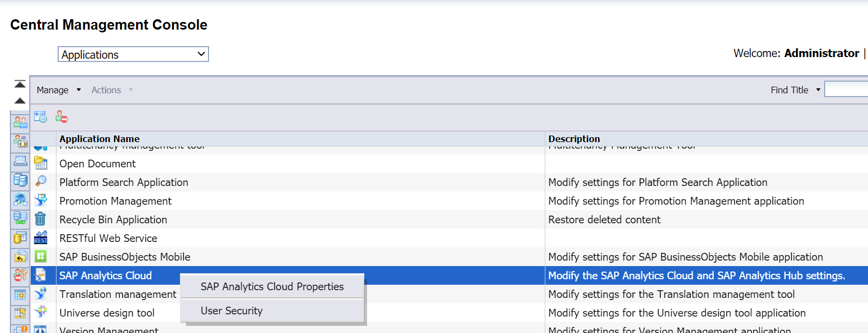Click the Platform Search magnifier icon

pos(41,182)
